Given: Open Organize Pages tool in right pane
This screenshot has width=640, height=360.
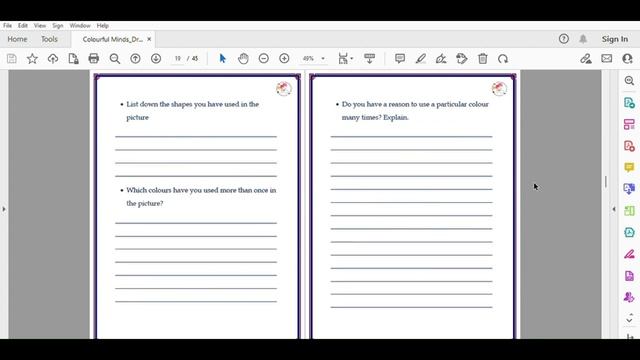Looking at the screenshot, I should [629, 124].
